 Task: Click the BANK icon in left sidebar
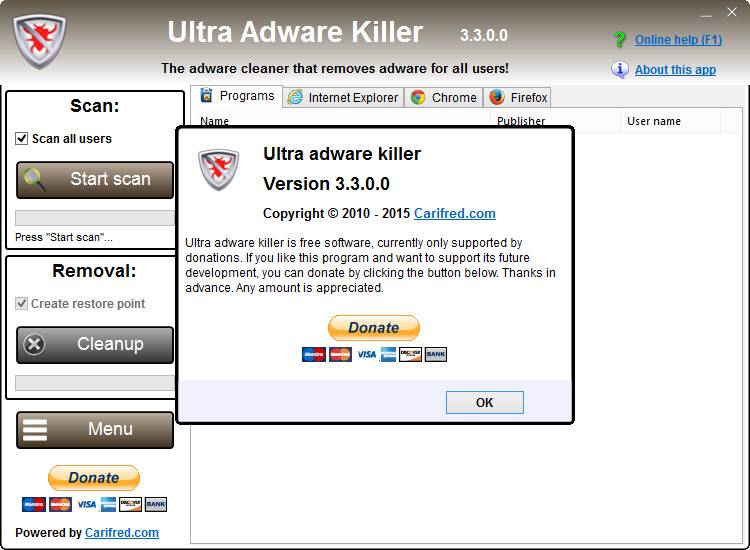tap(156, 505)
